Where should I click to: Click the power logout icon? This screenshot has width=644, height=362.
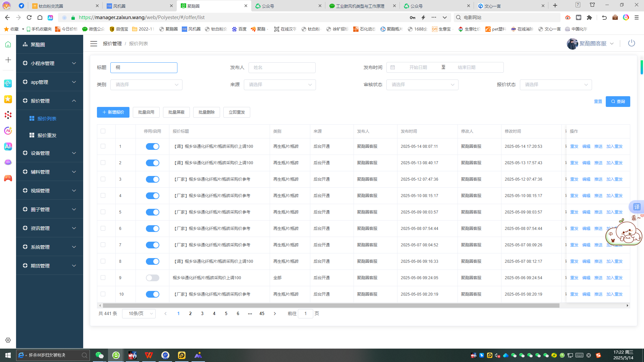click(631, 43)
